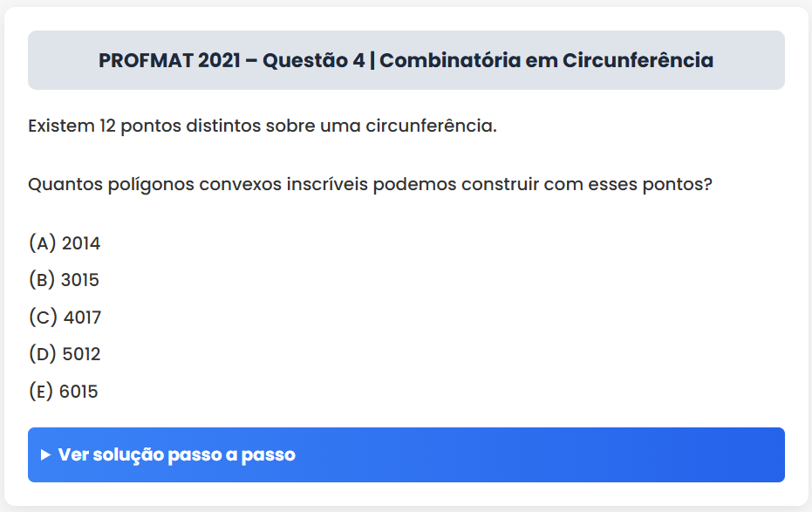The height and width of the screenshot is (512, 812).
Task: Choose answer option (E) 6015
Action: pos(64,392)
